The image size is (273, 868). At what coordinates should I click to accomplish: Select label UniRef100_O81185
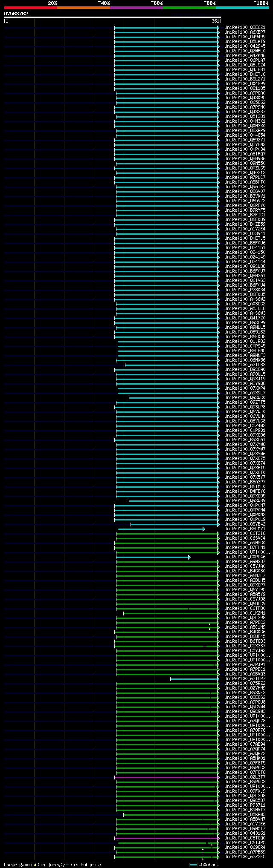(245, 88)
